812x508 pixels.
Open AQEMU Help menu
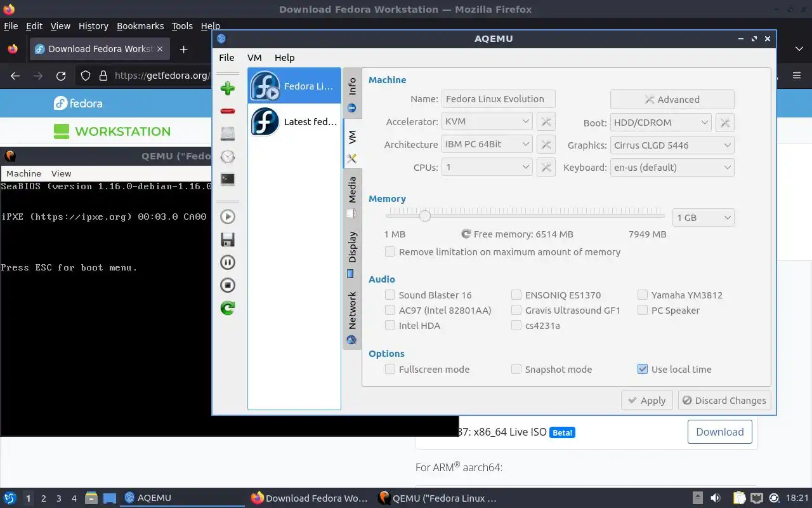click(284, 57)
